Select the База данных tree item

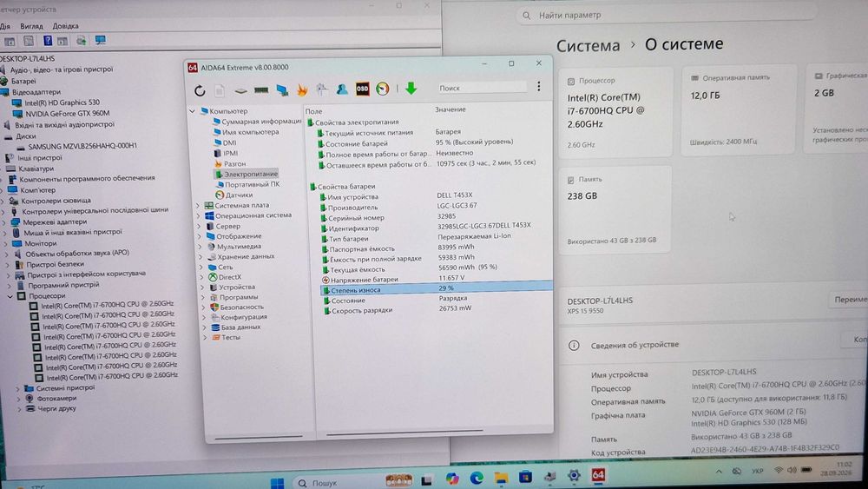pyautogui.click(x=236, y=327)
